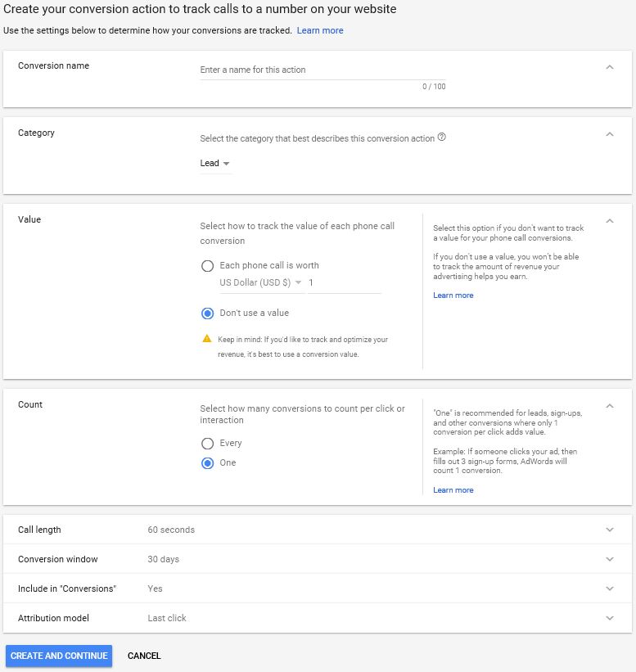Select "Don't use a value" radio

[207, 313]
